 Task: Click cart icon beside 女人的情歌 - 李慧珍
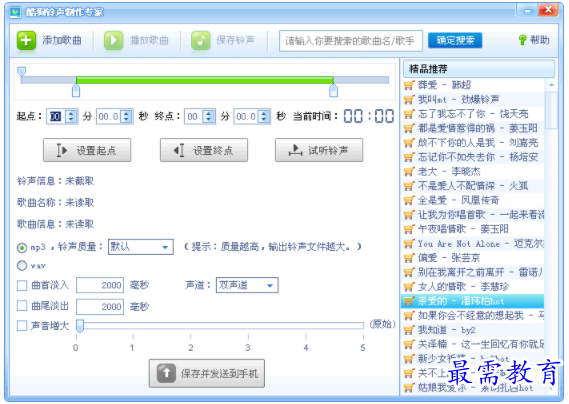(x=409, y=286)
